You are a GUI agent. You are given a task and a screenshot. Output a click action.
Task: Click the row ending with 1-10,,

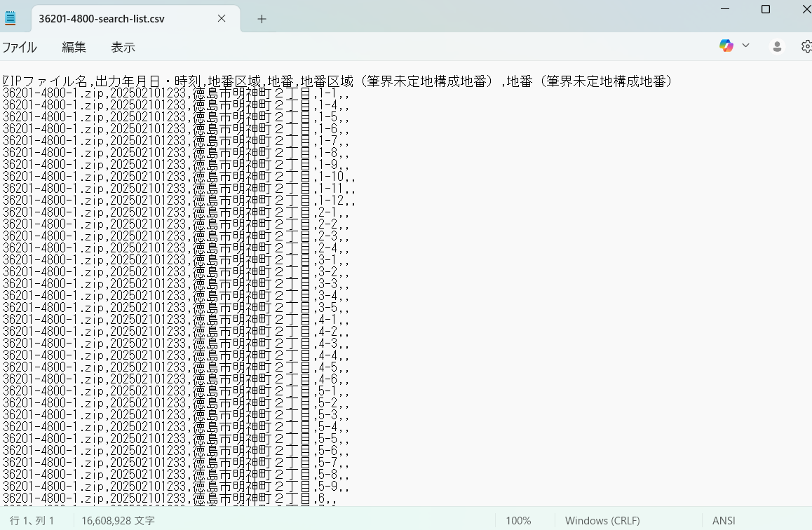(180, 177)
